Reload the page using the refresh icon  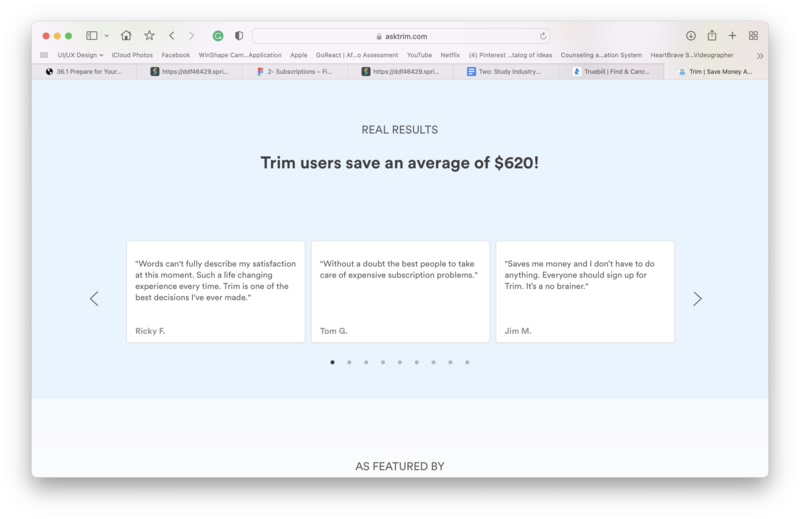[543, 36]
